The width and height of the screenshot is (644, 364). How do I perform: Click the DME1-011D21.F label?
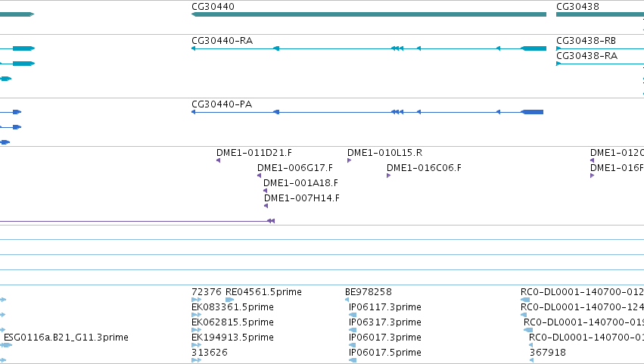pos(254,153)
